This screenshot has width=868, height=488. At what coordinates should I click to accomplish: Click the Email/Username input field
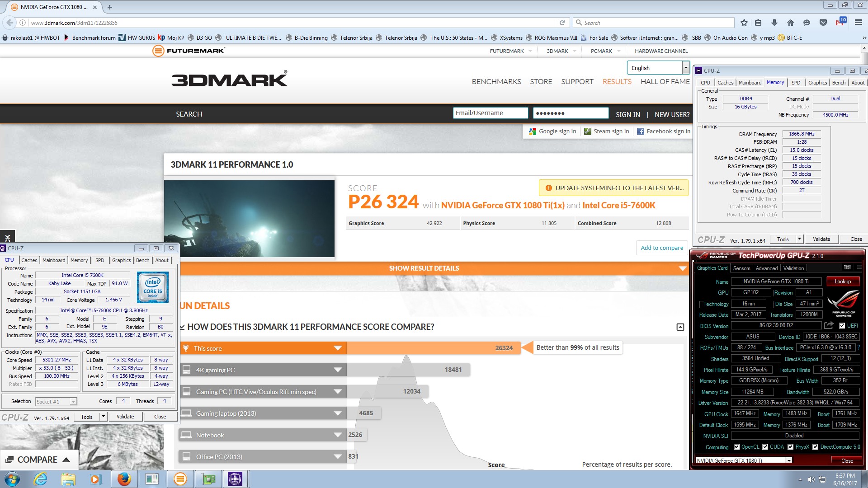tap(491, 113)
